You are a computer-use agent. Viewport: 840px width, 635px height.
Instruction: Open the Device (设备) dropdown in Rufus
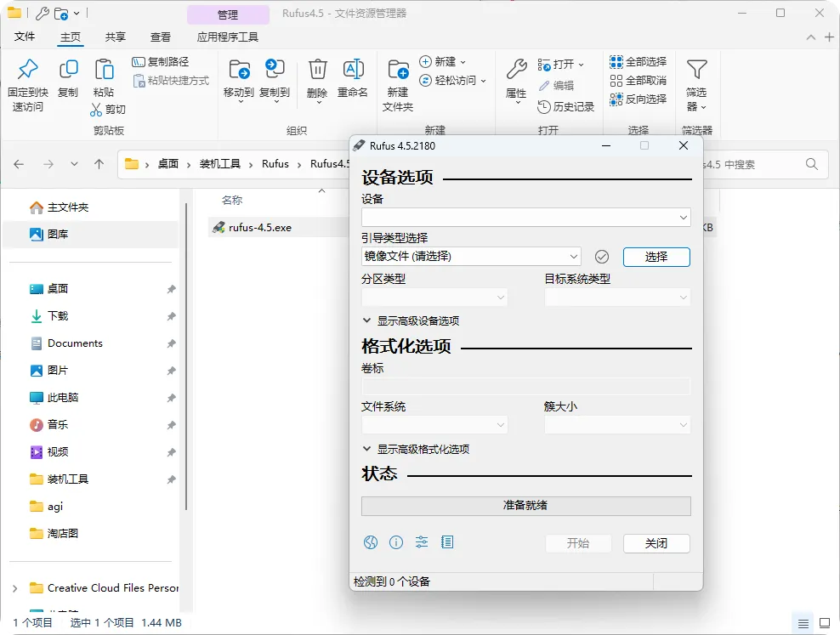pyautogui.click(x=526, y=218)
